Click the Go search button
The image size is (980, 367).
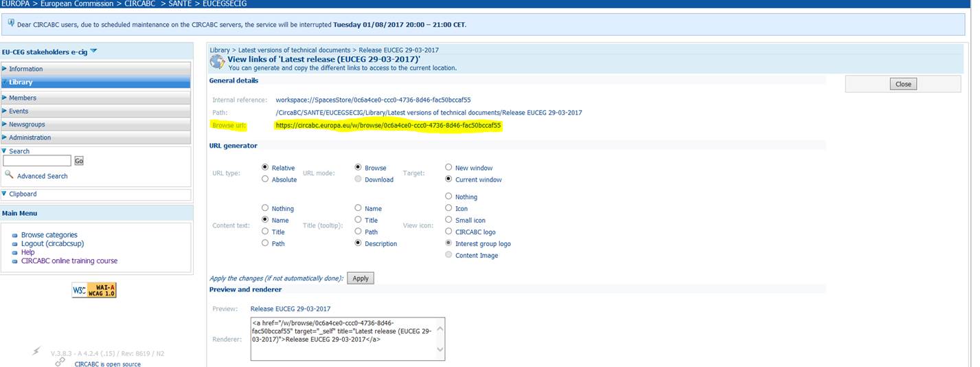pos(79,160)
